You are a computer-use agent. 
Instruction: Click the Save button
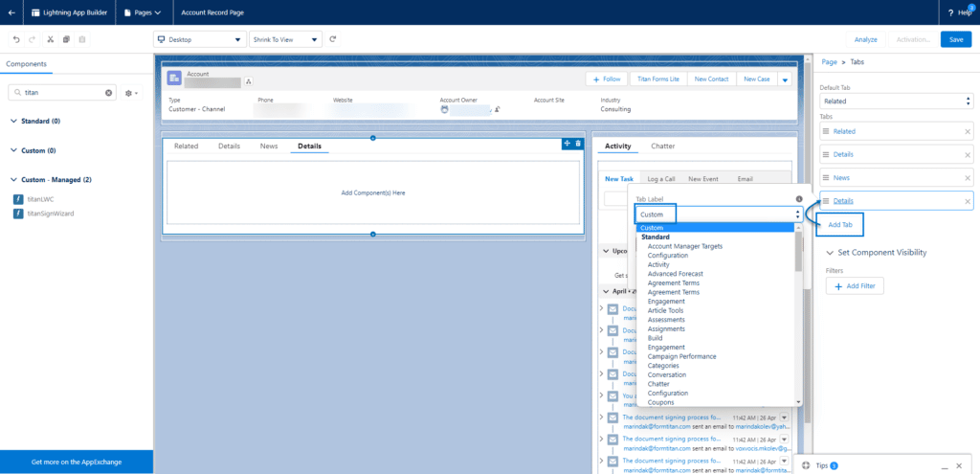955,39
